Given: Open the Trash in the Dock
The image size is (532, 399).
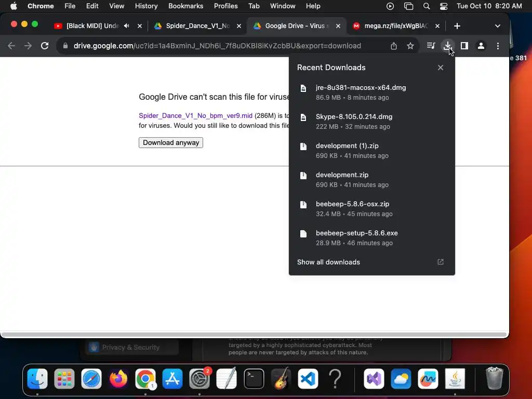Looking at the screenshot, I should tap(495, 378).
